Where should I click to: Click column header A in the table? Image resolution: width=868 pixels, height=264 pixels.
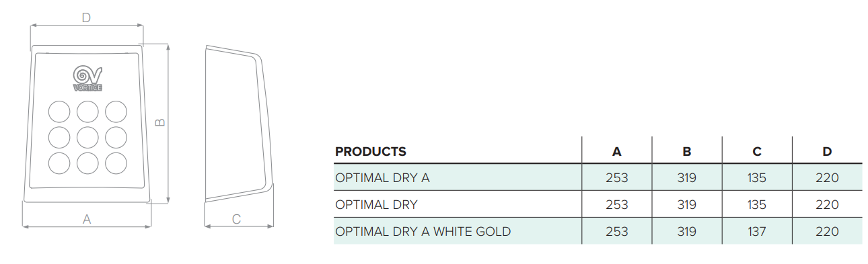(617, 151)
